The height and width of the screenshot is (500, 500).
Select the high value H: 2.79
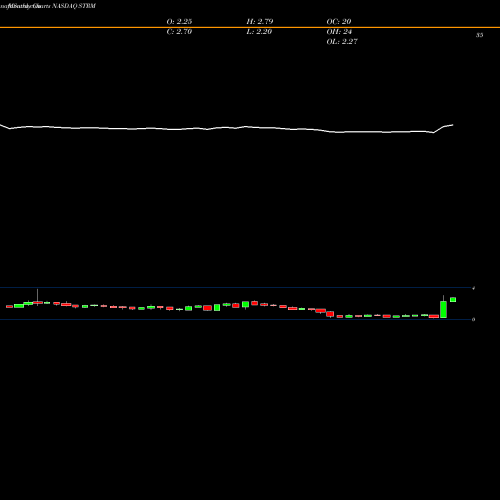[260, 22]
